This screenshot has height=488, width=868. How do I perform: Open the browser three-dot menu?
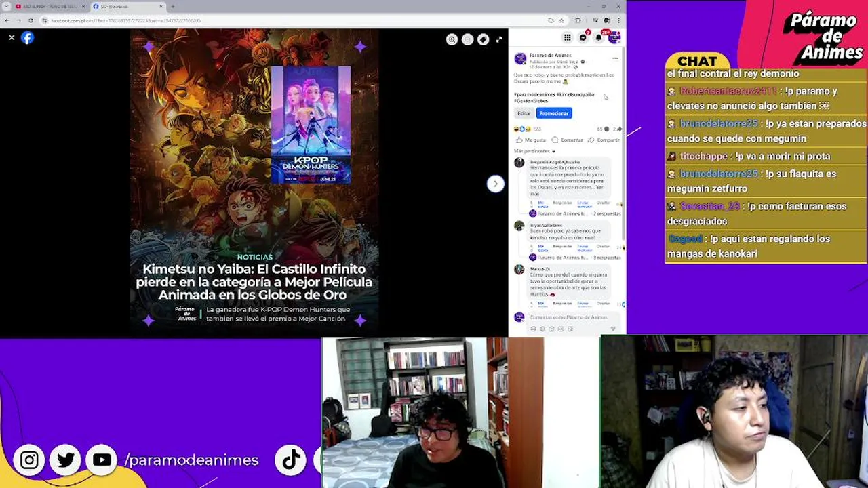click(x=620, y=20)
